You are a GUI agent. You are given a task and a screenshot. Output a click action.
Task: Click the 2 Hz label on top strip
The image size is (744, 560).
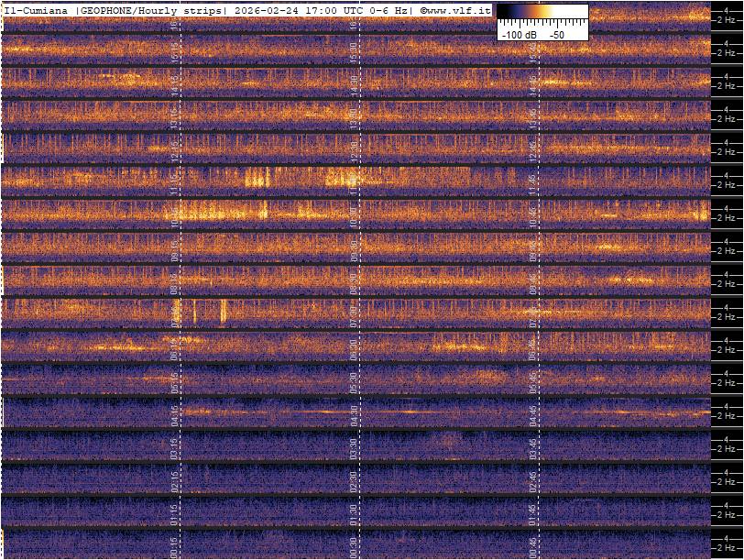727,20
